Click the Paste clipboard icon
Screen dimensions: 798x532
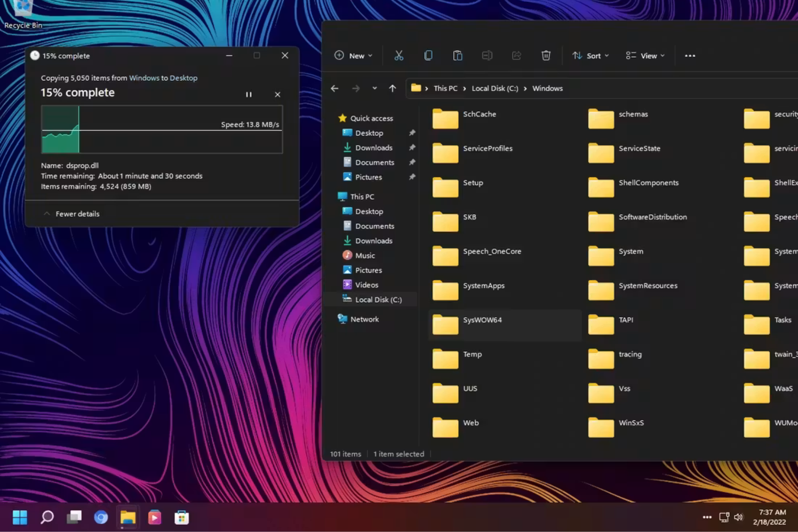458,56
